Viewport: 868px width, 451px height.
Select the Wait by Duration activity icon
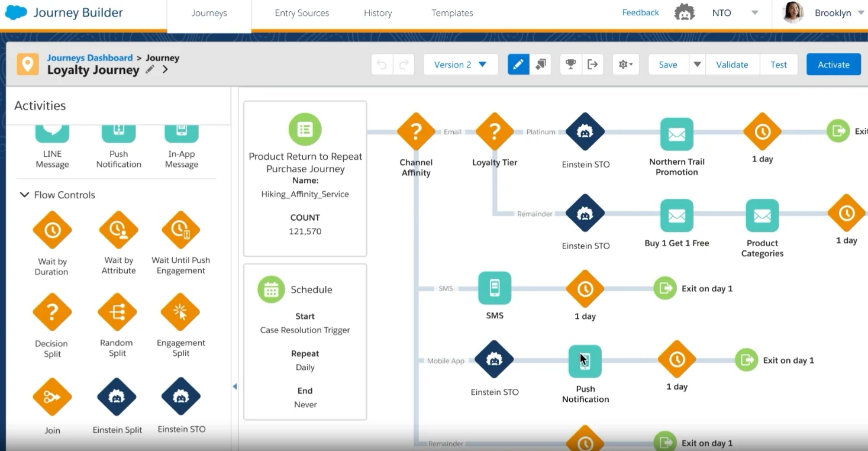[x=52, y=230]
